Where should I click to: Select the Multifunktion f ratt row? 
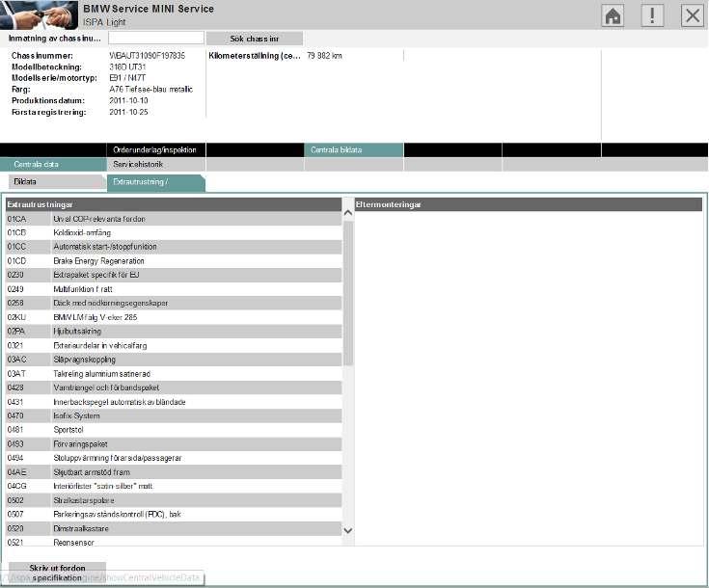click(174, 289)
